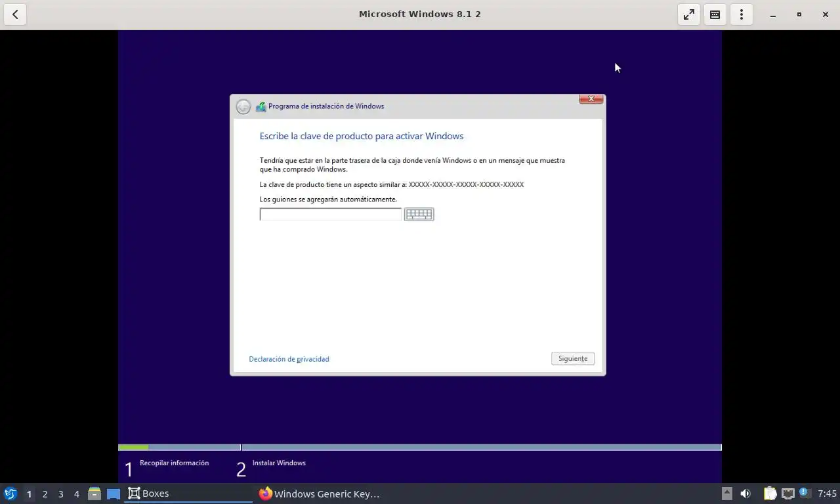Click the product key input field
Image resolution: width=840 pixels, height=504 pixels.
point(330,214)
